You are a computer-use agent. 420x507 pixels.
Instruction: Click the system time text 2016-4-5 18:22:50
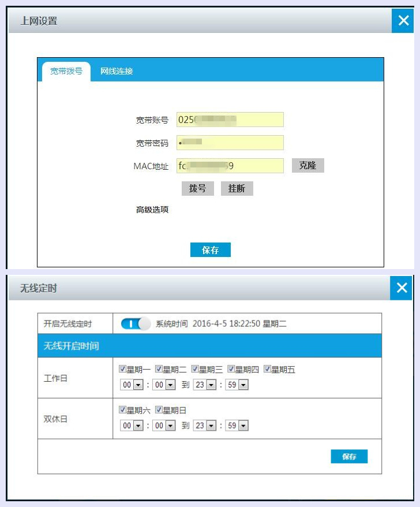point(226,324)
